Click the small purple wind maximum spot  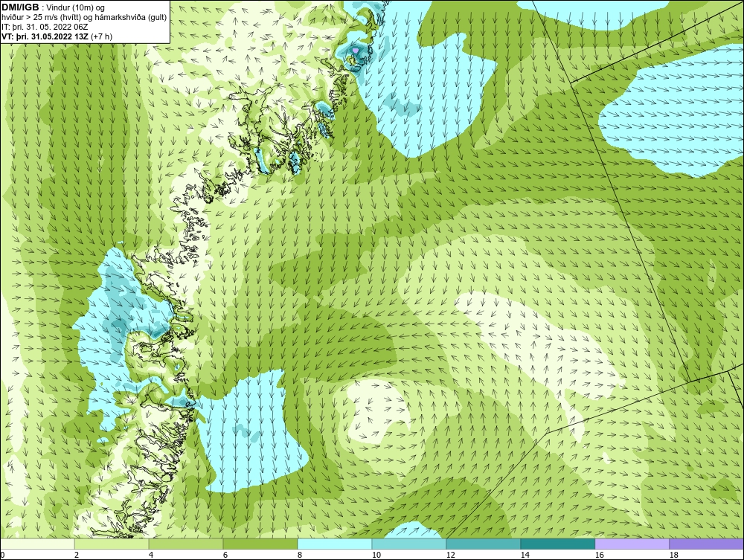tap(356, 50)
